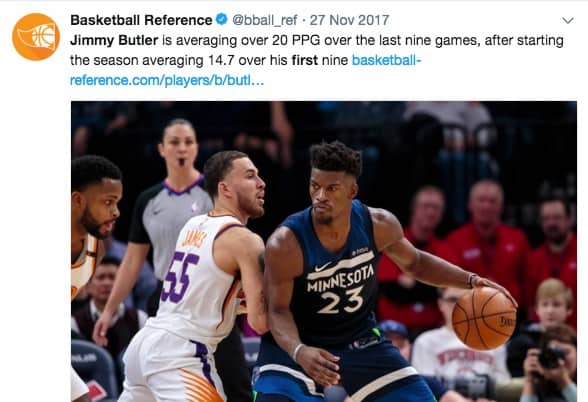Click the reference.com/players/b/butl... link text
This screenshot has width=588, height=402.
(167, 80)
